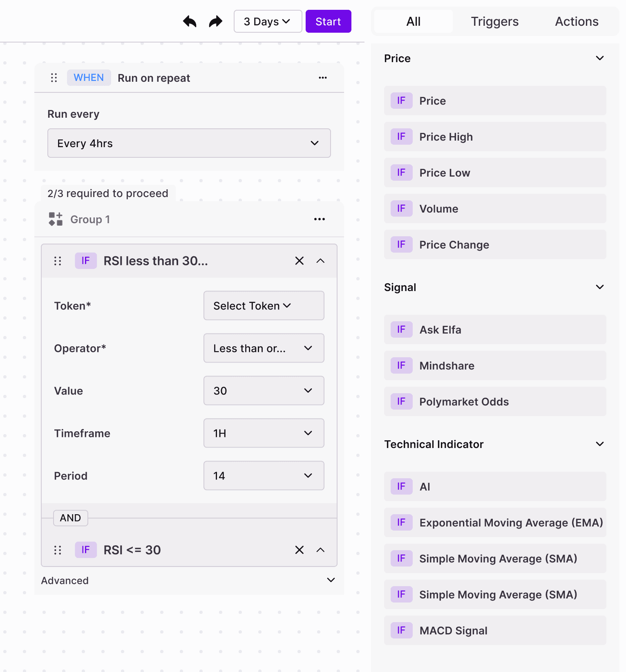This screenshot has width=626, height=672.
Task: Open the 3 Days duration dropdown
Action: coord(268,21)
